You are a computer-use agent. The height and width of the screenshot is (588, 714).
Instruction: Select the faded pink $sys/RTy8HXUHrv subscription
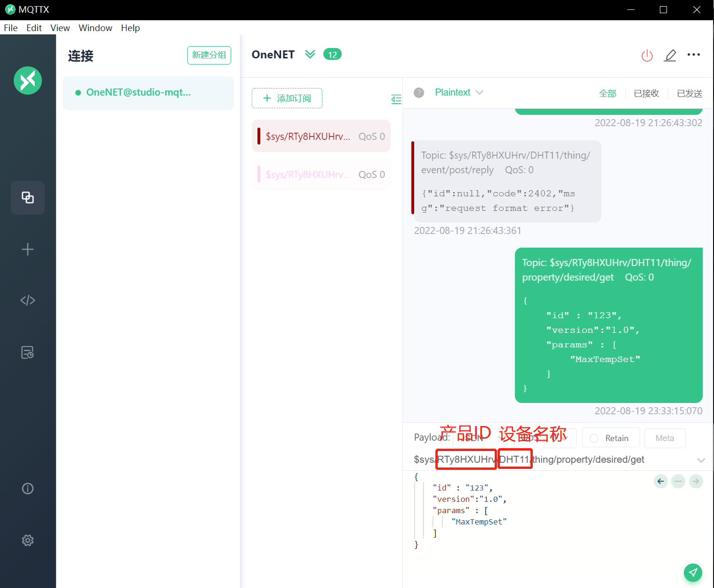pyautogui.click(x=321, y=175)
